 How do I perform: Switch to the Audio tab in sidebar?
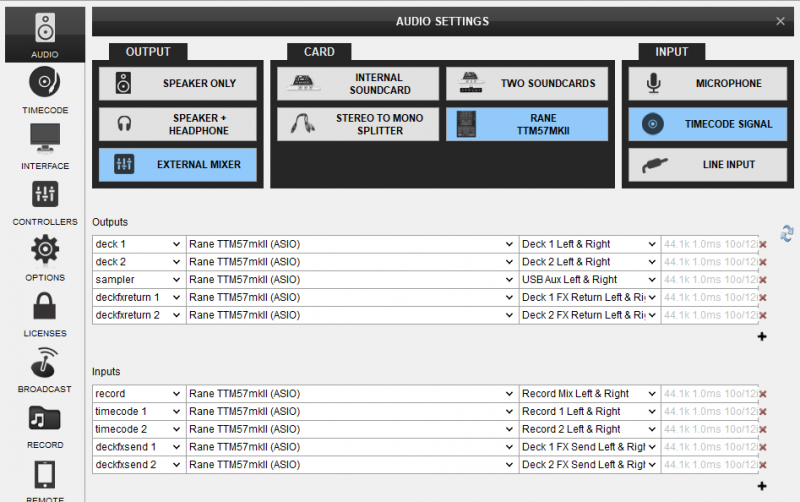tap(45, 35)
